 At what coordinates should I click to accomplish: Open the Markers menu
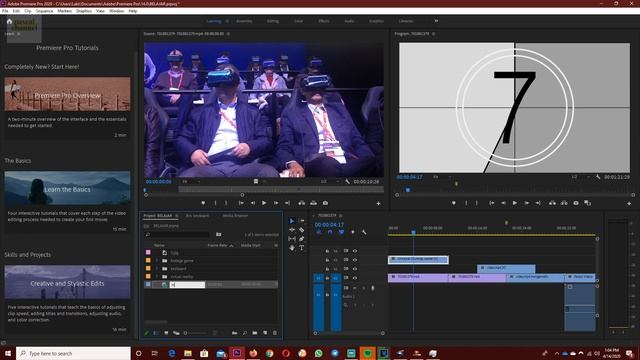[x=64, y=11]
